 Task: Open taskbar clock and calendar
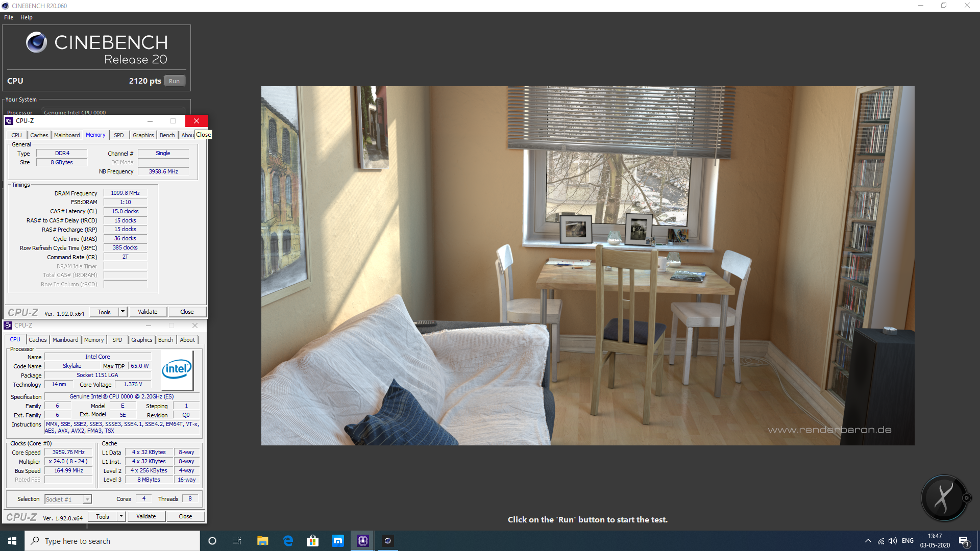[935, 541]
